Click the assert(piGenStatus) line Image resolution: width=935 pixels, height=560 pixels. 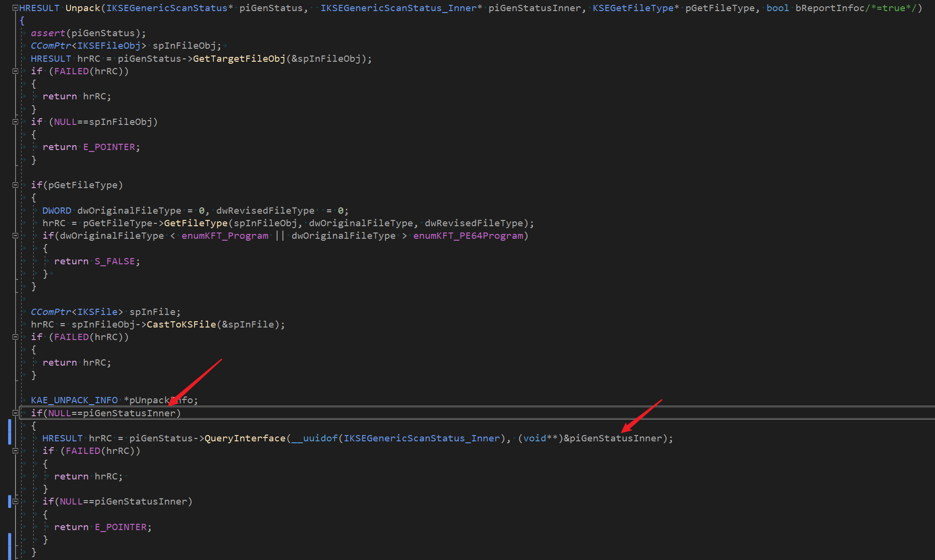tap(88, 33)
